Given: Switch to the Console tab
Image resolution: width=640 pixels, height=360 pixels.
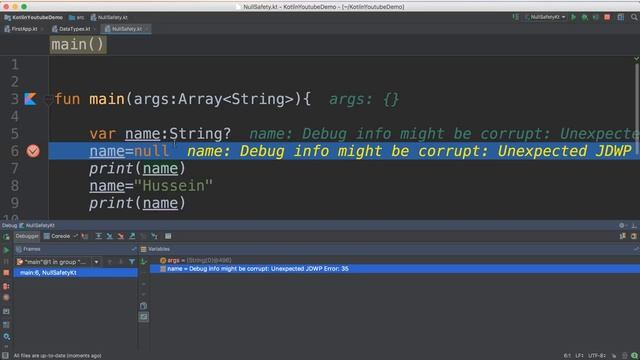Looking at the screenshot, I should point(57,236).
